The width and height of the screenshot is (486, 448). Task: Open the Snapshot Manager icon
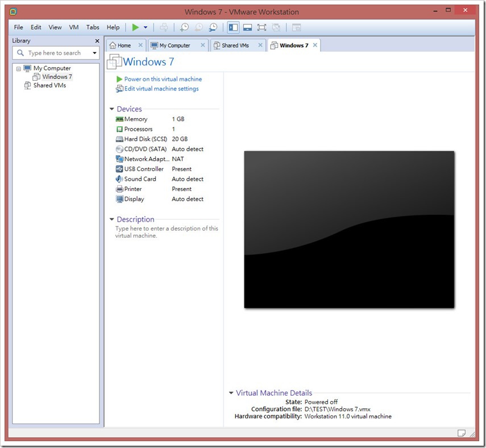pos(213,27)
